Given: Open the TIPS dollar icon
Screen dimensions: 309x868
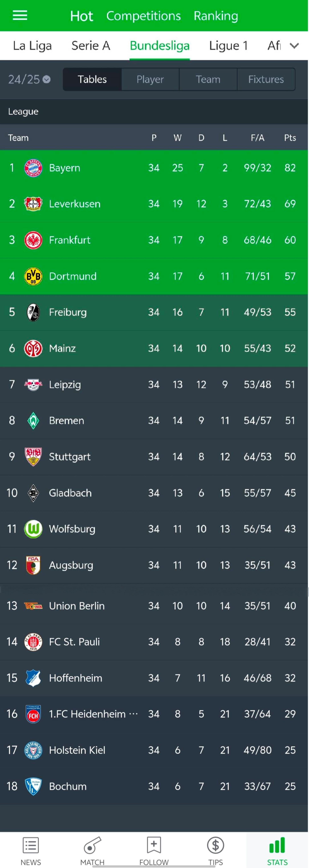Looking at the screenshot, I should 215,845.
